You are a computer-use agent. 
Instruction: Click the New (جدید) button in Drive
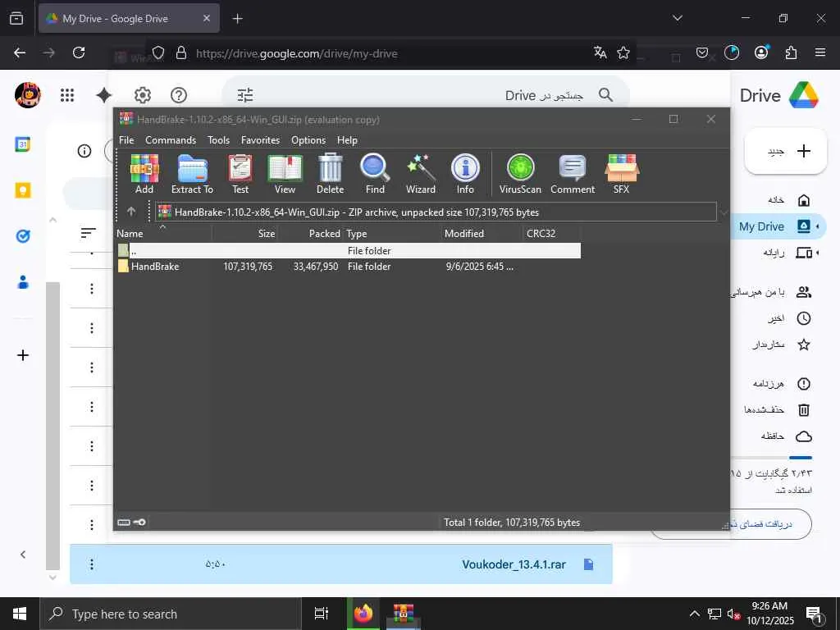[786, 151]
